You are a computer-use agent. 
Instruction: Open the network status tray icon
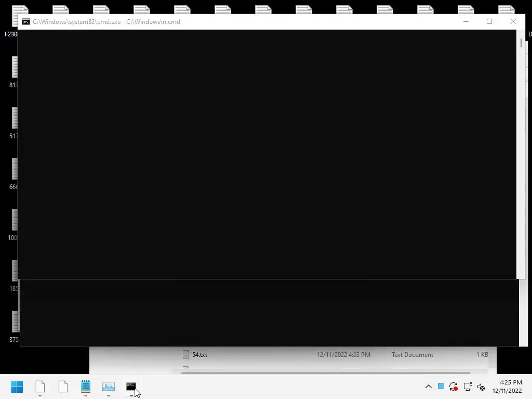[468, 387]
